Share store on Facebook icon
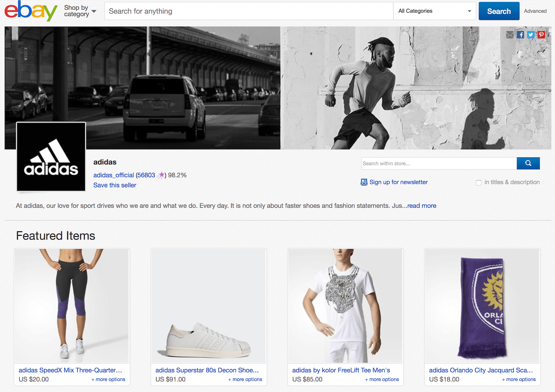This screenshot has height=392, width=555. click(521, 35)
